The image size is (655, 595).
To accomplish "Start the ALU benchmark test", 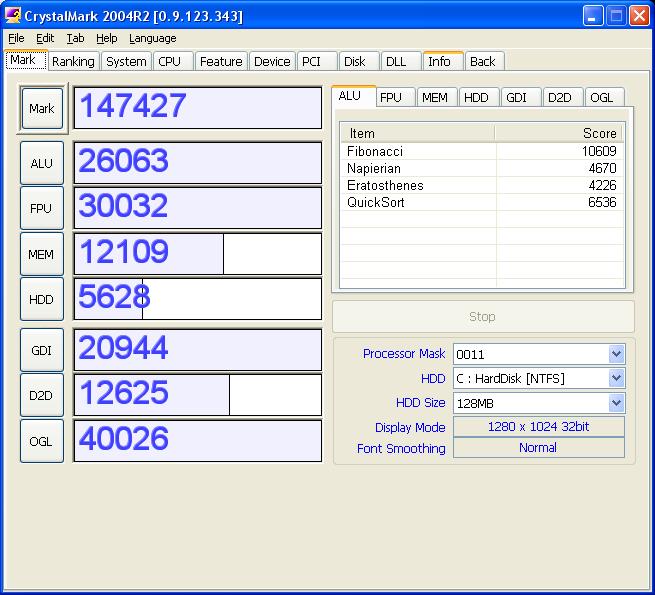I will tap(42, 163).
